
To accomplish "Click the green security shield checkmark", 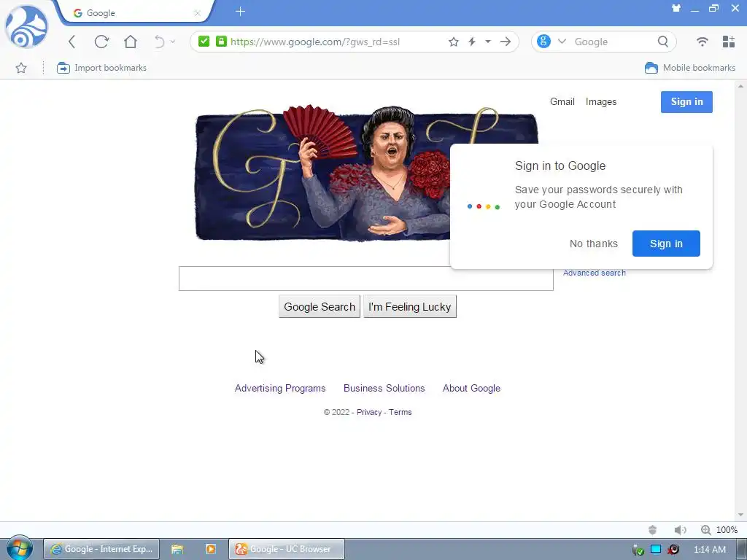I will pos(204,42).
